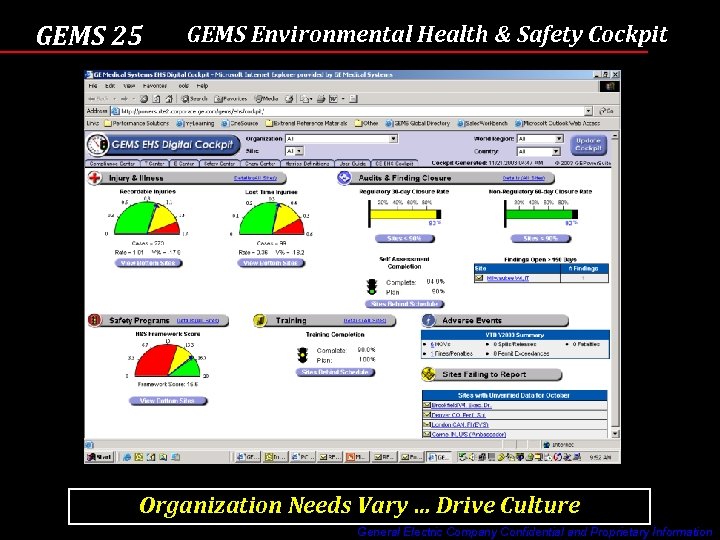Click the Injury & Illness red cross icon

click(95, 178)
